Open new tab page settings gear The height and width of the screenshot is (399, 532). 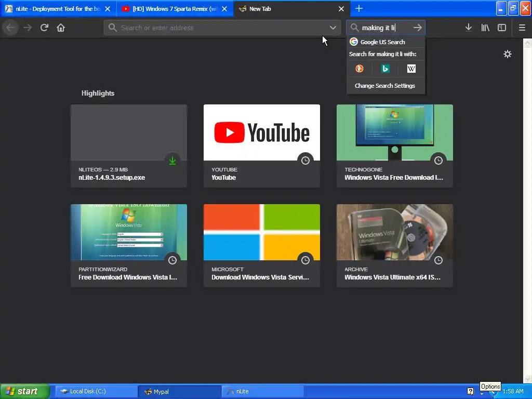[508, 54]
